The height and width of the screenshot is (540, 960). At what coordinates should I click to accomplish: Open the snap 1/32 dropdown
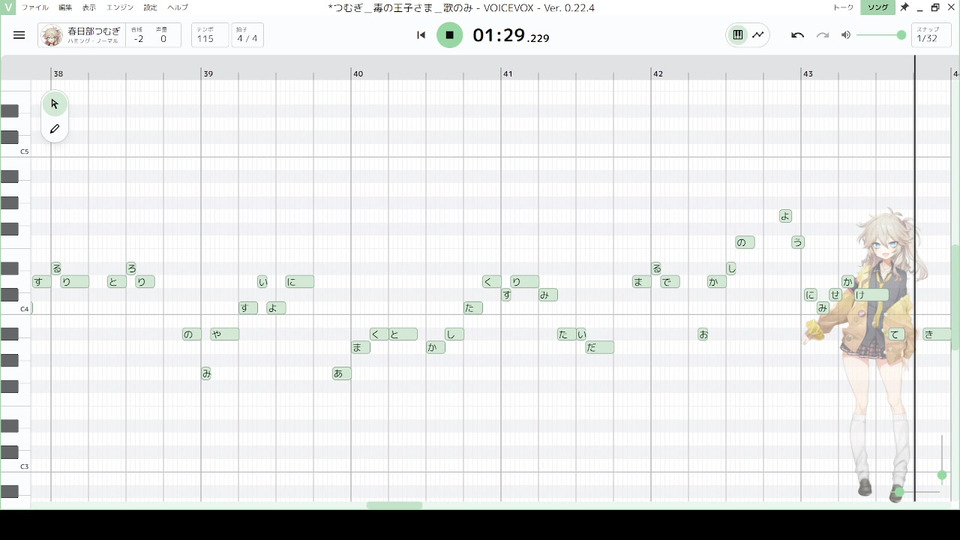(931, 35)
